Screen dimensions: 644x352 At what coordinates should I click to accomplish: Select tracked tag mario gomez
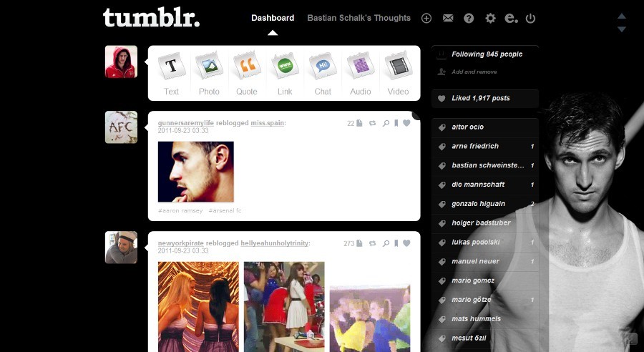point(485,280)
